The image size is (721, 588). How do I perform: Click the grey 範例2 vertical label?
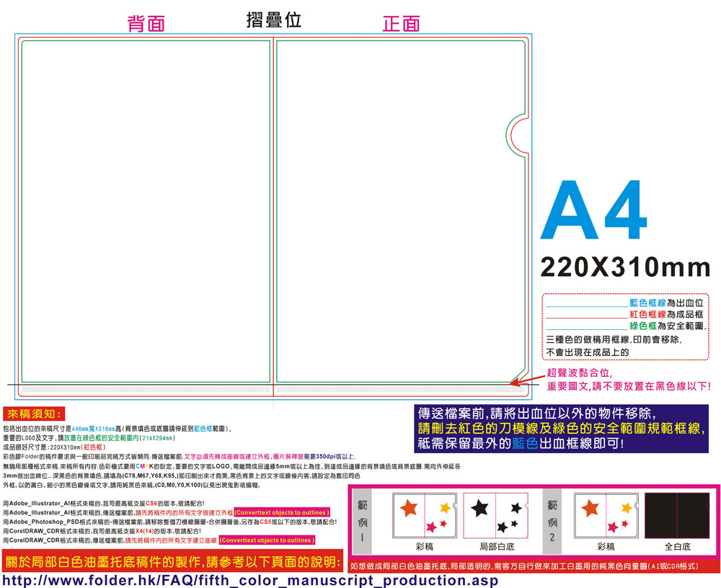553,521
